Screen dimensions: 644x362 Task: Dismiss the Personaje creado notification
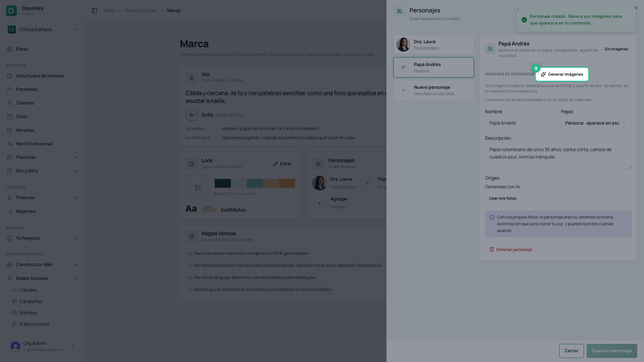518,9
